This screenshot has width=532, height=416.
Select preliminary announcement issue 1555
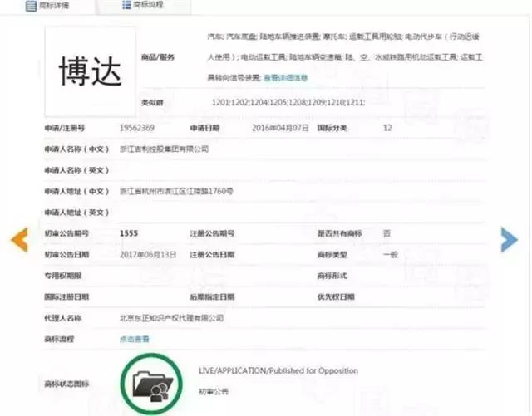pos(129,233)
